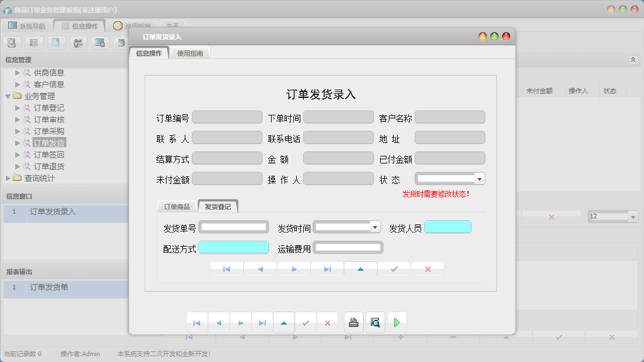Click the 发货人员 highlighted input field

click(448, 227)
